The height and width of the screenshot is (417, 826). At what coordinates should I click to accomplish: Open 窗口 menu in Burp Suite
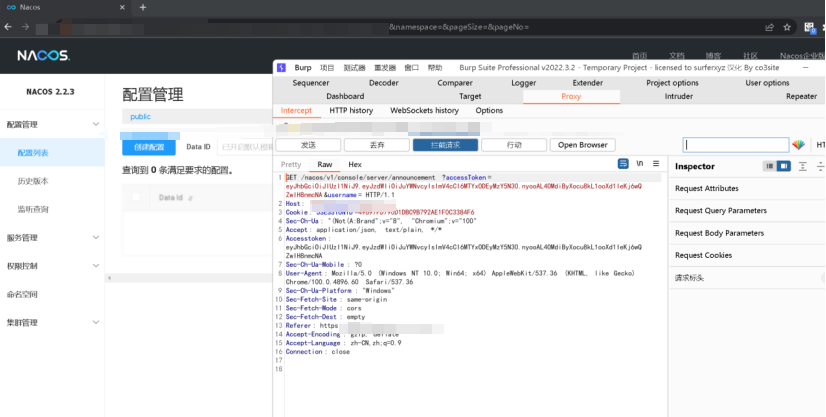pyautogui.click(x=411, y=67)
